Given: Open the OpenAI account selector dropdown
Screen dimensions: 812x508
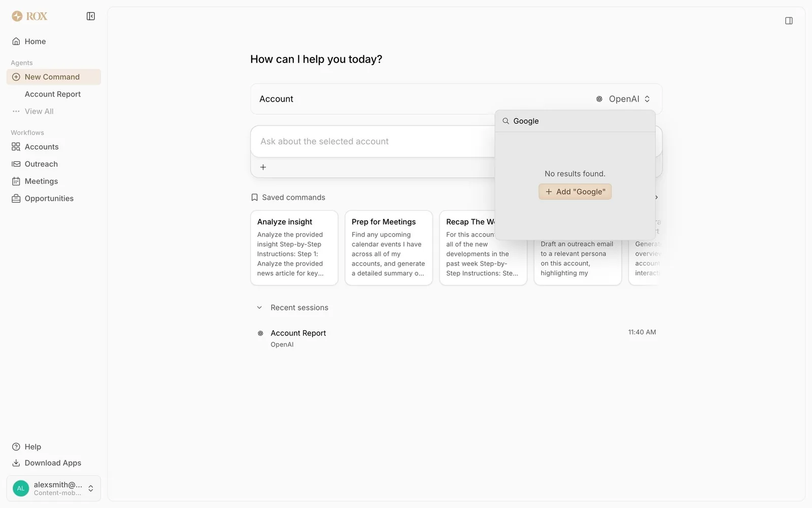Looking at the screenshot, I should point(623,99).
